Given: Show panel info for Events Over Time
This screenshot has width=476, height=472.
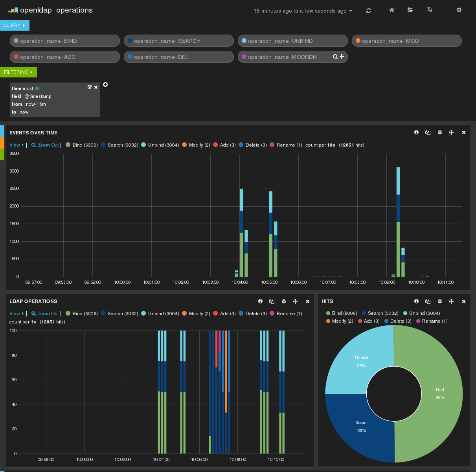Looking at the screenshot, I should (416, 132).
